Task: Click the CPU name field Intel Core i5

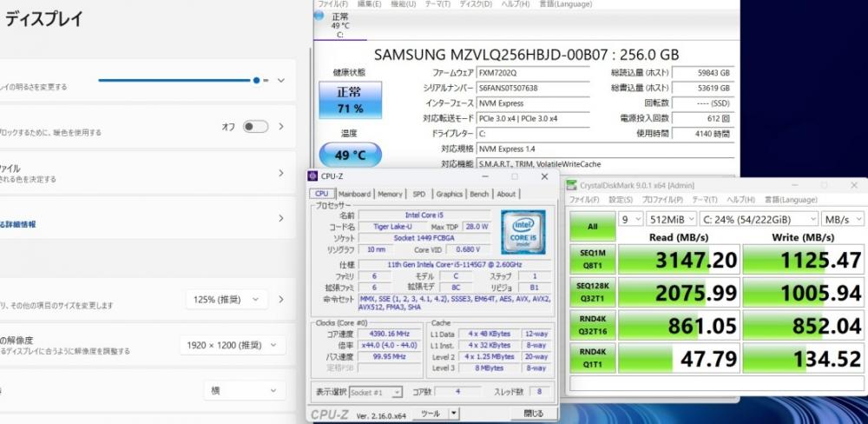Action: (x=424, y=215)
